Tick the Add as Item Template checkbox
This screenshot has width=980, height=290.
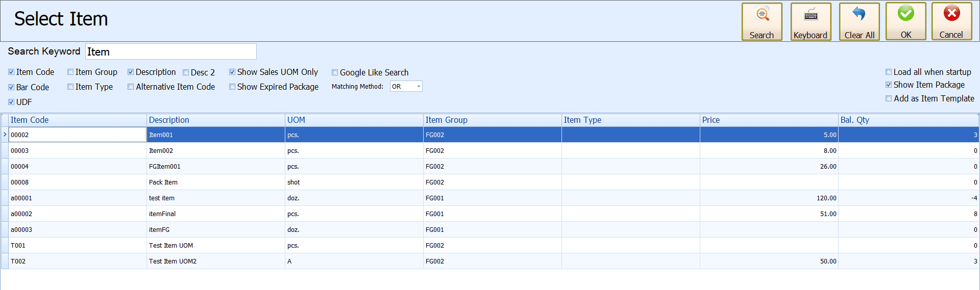tap(889, 99)
